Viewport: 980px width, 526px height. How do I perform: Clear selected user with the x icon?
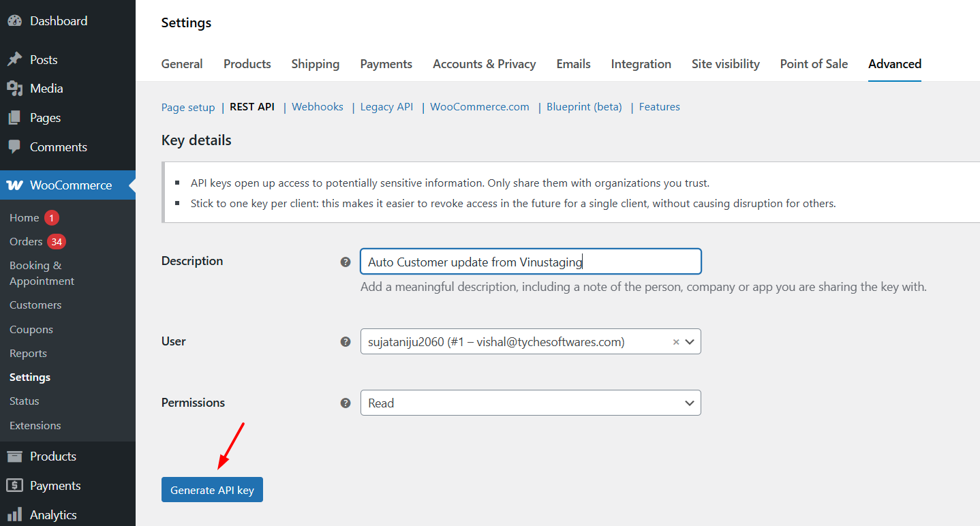click(x=676, y=342)
